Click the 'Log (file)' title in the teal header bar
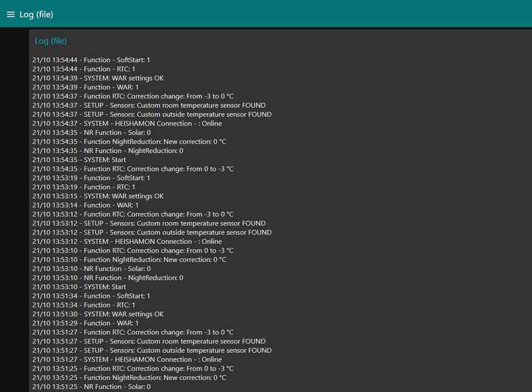The width and height of the screenshot is (532, 392). tap(37, 15)
